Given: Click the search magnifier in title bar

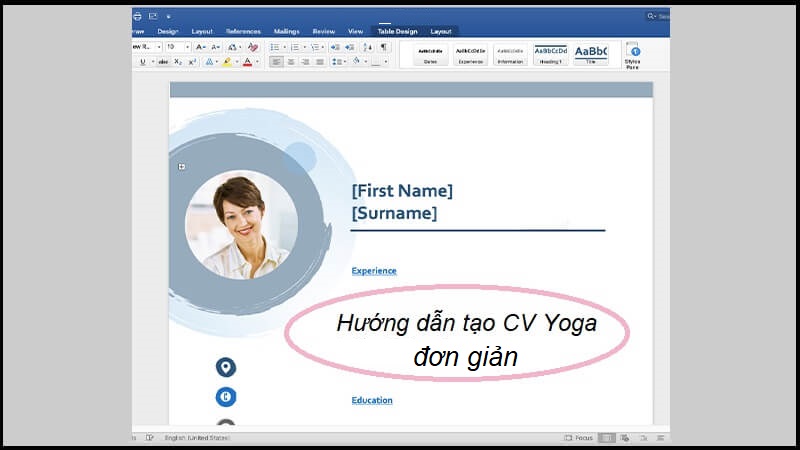Looking at the screenshot, I should (x=651, y=16).
